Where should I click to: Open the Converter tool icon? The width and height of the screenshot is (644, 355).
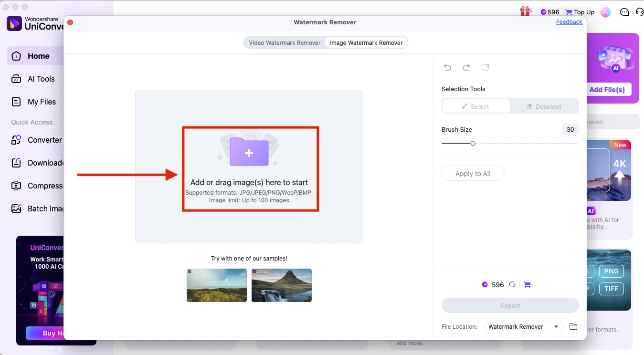16,140
